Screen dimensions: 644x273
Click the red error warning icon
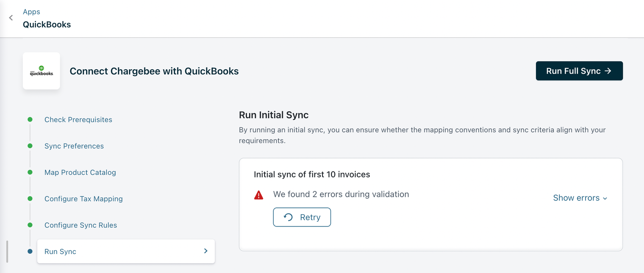(258, 195)
